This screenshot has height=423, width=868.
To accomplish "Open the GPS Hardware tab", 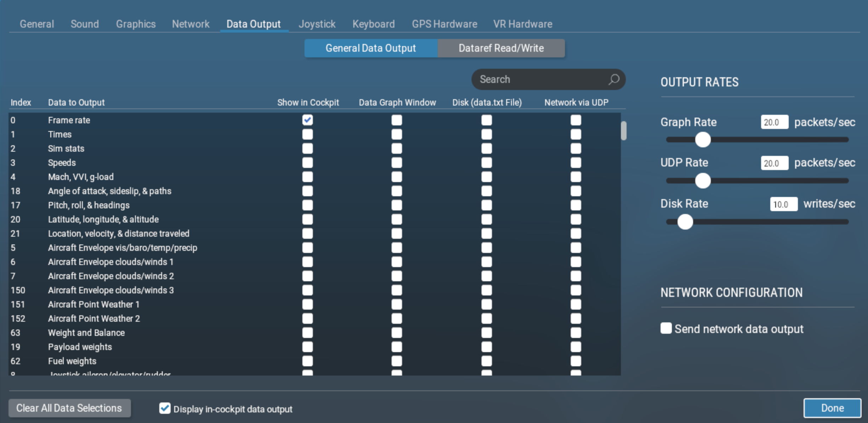I will pyautogui.click(x=445, y=23).
